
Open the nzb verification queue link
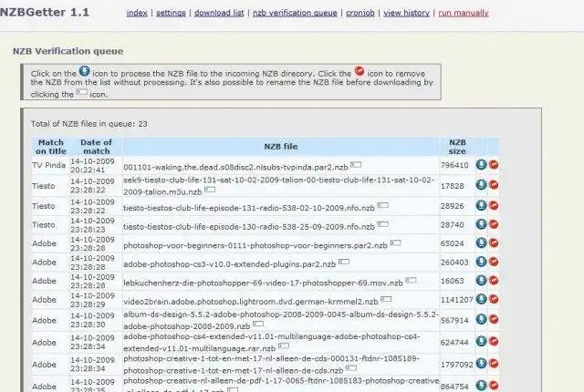[295, 13]
